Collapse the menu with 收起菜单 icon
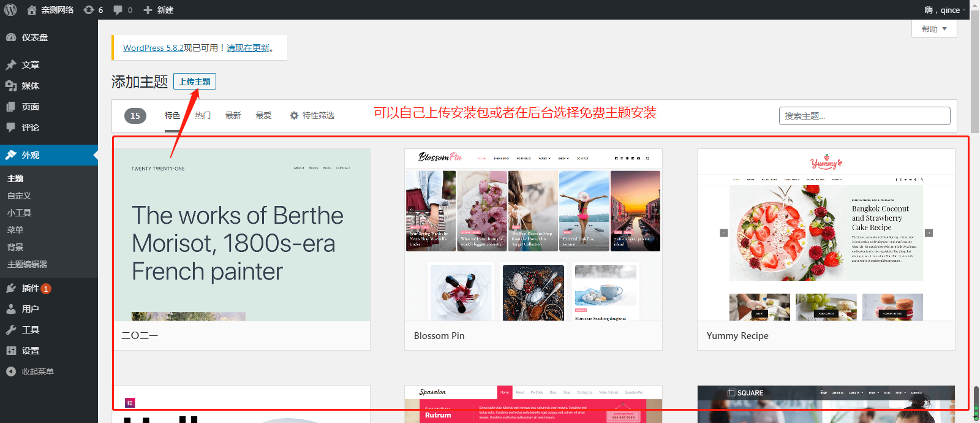Viewport: 980px width, 423px height. click(11, 372)
